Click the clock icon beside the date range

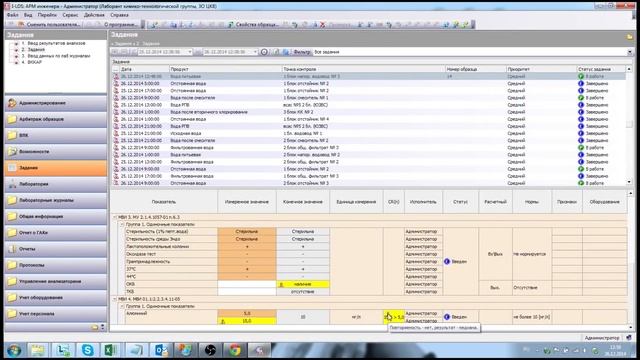click(x=264, y=52)
